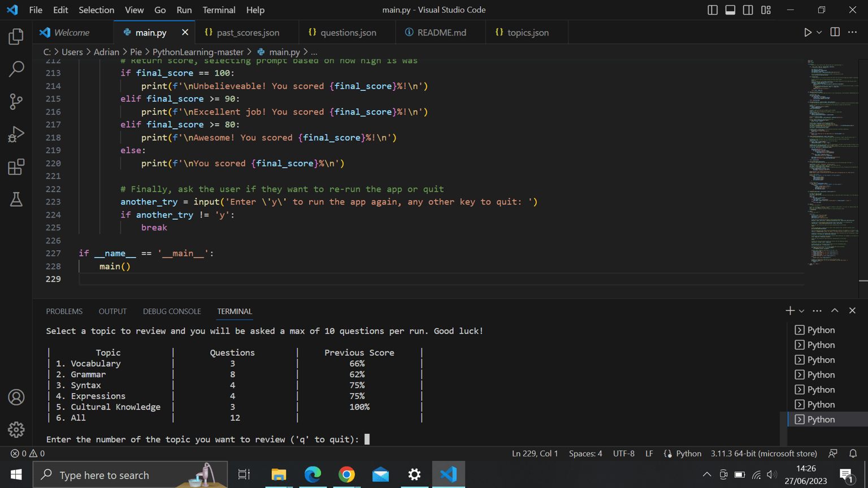Click the Spaces: 4 indentation setting
The image size is (868, 488).
click(585, 454)
